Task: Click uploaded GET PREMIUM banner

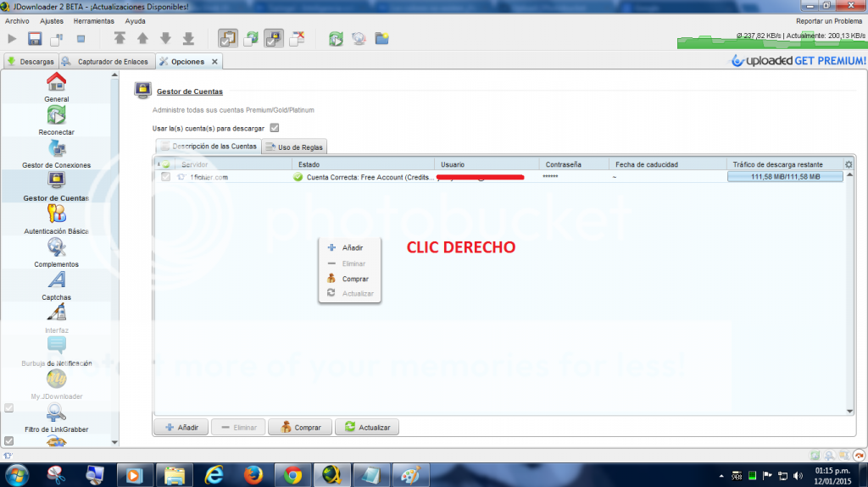Action: (x=798, y=61)
